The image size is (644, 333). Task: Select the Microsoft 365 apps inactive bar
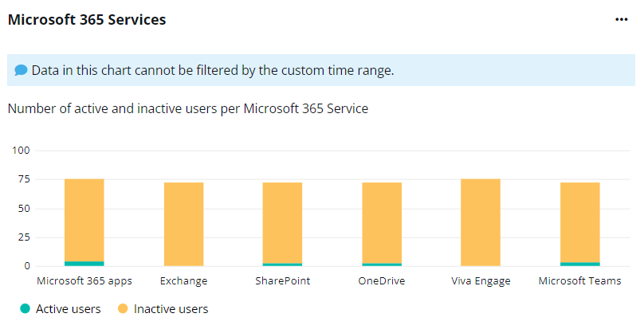(x=84, y=220)
